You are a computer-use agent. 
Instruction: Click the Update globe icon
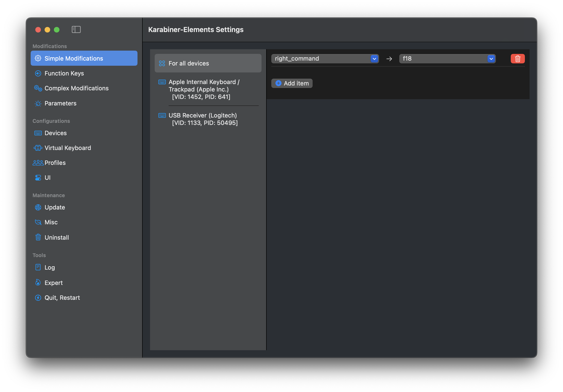38,207
